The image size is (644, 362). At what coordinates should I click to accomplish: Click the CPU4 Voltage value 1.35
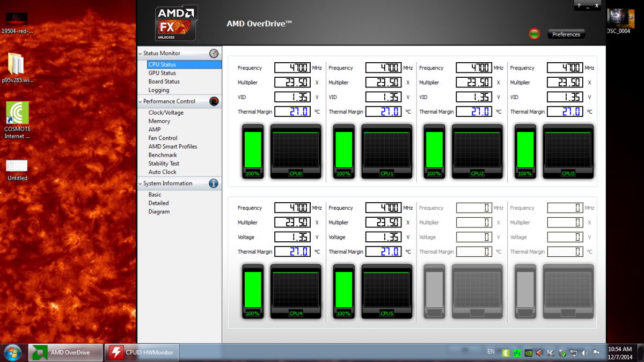click(292, 237)
